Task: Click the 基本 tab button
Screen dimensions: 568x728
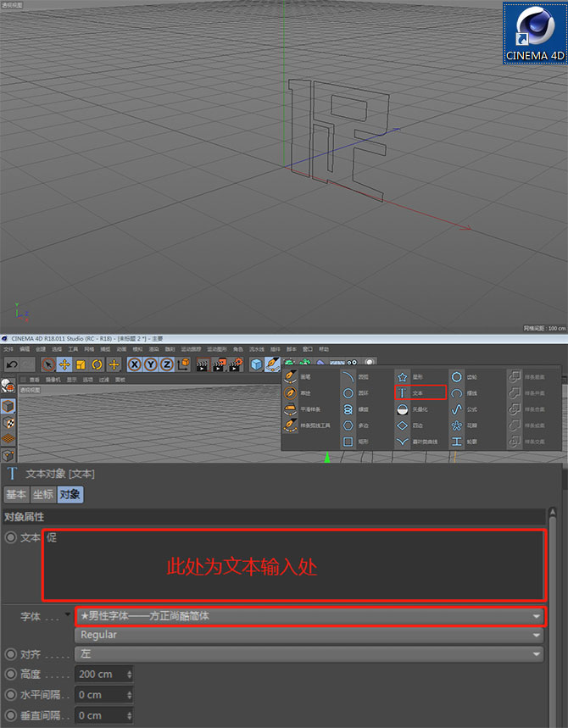Action: coord(16,495)
